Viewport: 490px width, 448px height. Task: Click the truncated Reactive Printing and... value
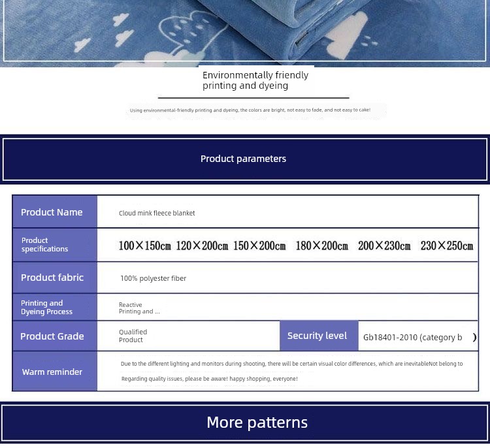tap(139, 308)
